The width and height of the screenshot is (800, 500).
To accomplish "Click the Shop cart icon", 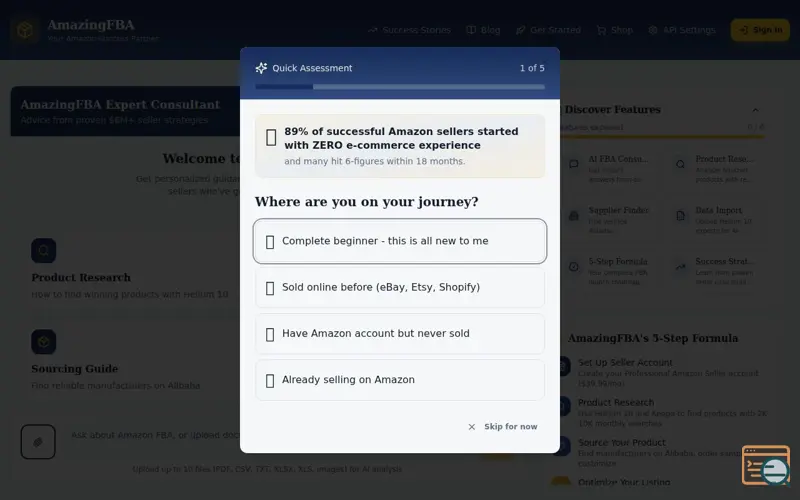I will (602, 30).
